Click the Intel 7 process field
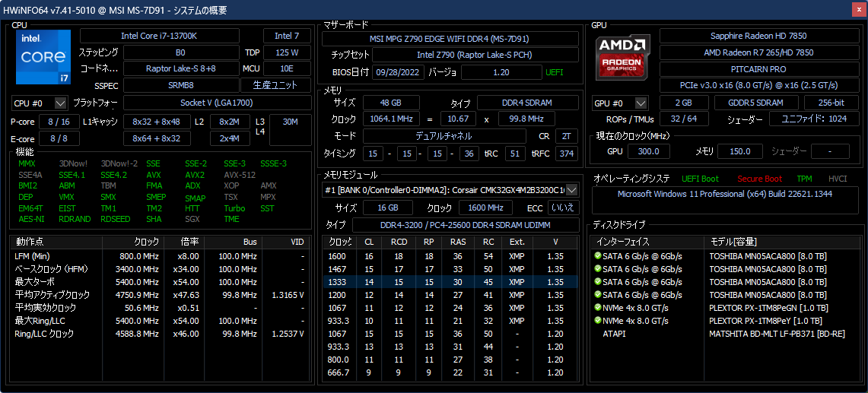Viewport: 868px width, 393px height. (287, 36)
